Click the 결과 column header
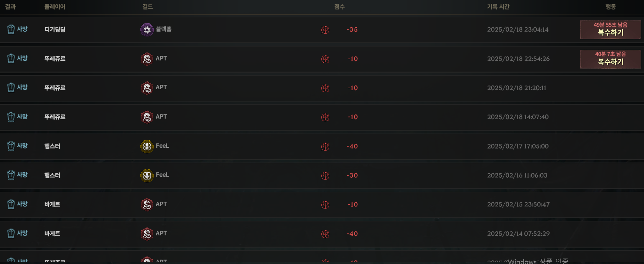 (10, 7)
